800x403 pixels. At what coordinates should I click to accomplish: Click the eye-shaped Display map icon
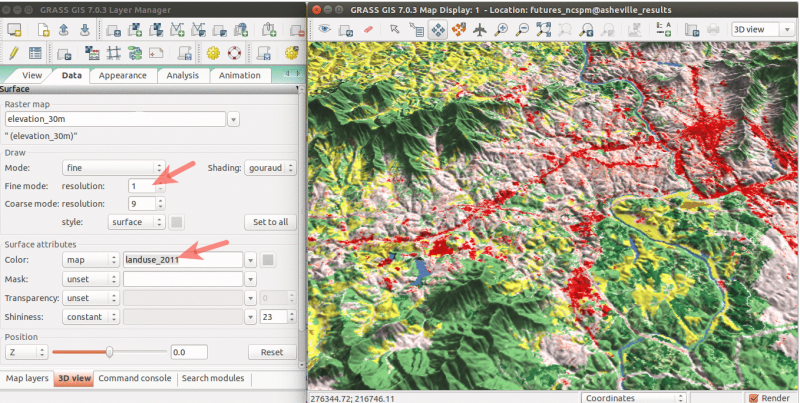click(324, 30)
